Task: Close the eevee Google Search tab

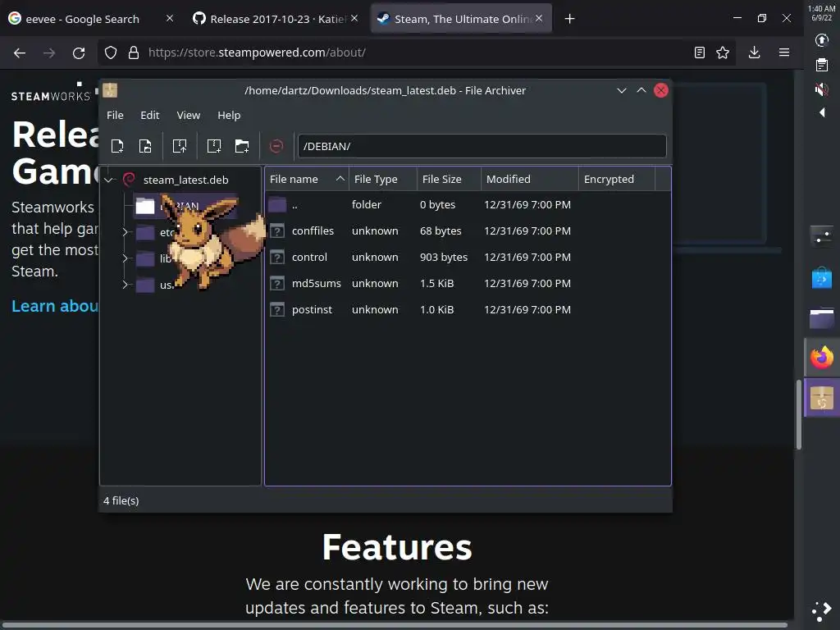Action: click(x=170, y=18)
